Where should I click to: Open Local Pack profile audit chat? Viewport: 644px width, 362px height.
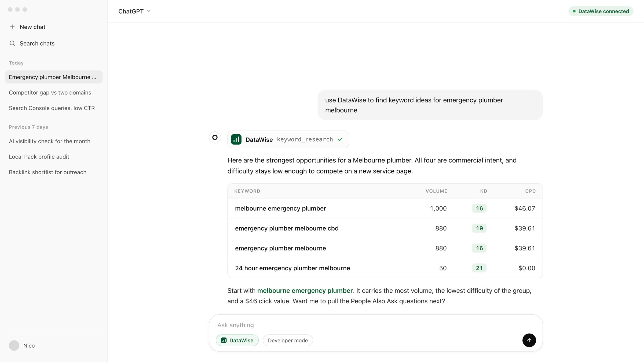(54, 157)
